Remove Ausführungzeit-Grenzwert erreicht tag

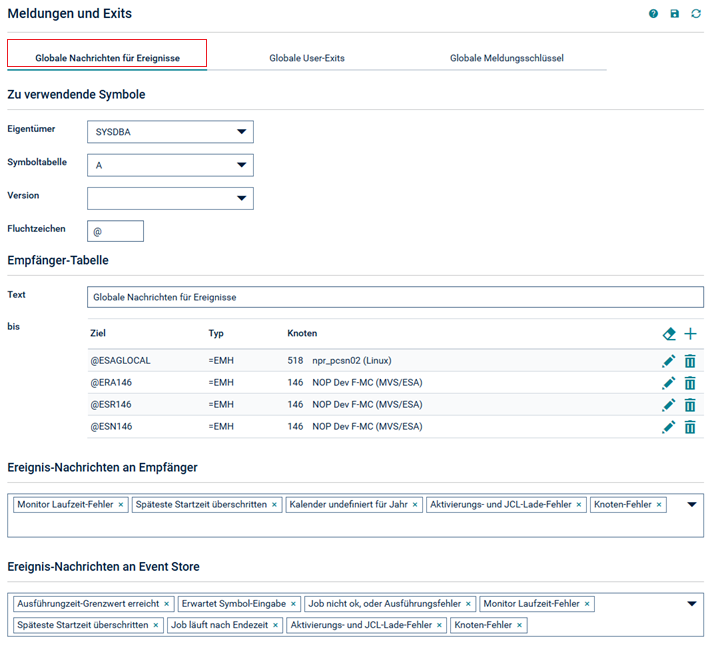[166, 604]
